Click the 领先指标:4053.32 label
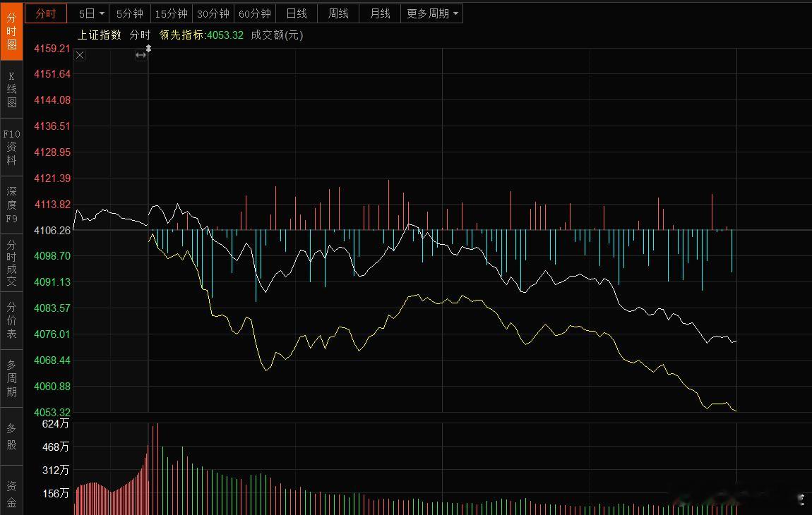The width and height of the screenshot is (812, 515). [x=201, y=35]
